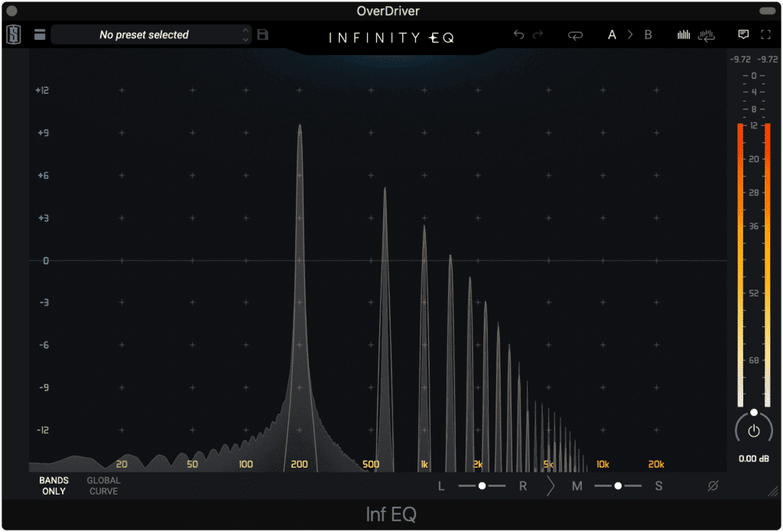Open the 'No preset selected' dropdown
Screen dimensions: 783x532
coord(151,34)
